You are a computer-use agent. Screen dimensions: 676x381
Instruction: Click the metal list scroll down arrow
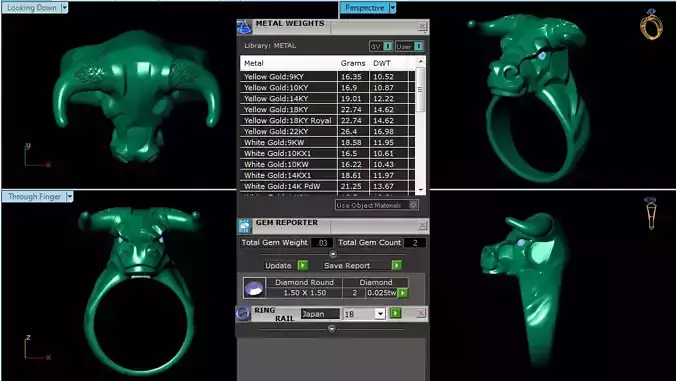point(421,190)
